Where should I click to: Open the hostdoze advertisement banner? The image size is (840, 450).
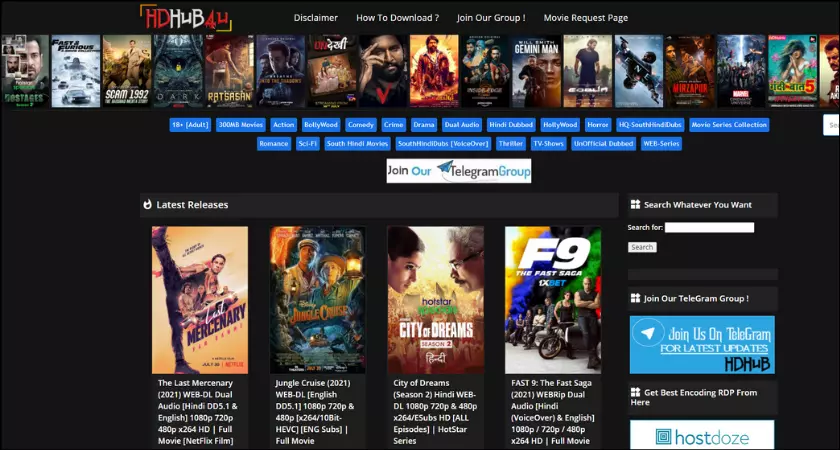(x=702, y=435)
